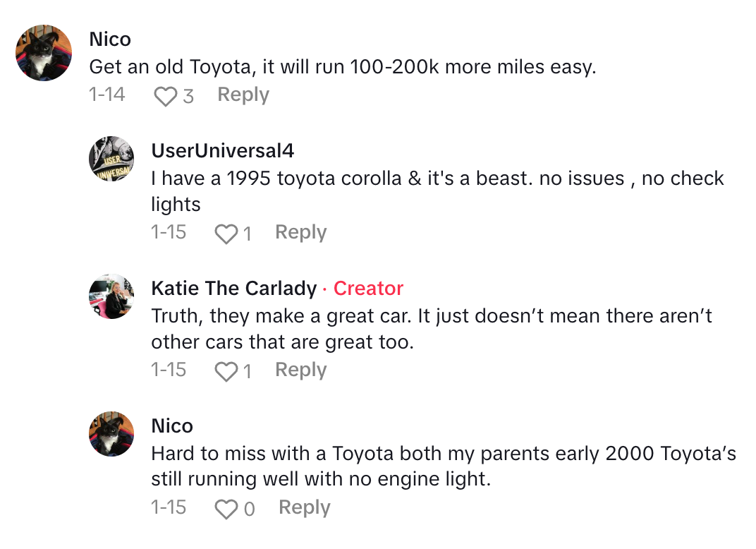Image resolution: width=756 pixels, height=549 pixels.
Task: Open UserUniversal4's profile avatar
Action: 111,159
